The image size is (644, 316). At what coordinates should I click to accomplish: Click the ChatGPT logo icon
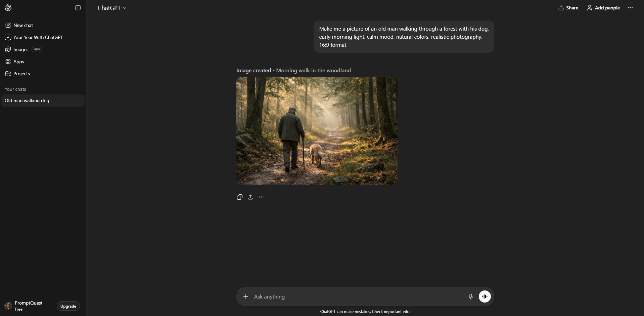click(8, 8)
